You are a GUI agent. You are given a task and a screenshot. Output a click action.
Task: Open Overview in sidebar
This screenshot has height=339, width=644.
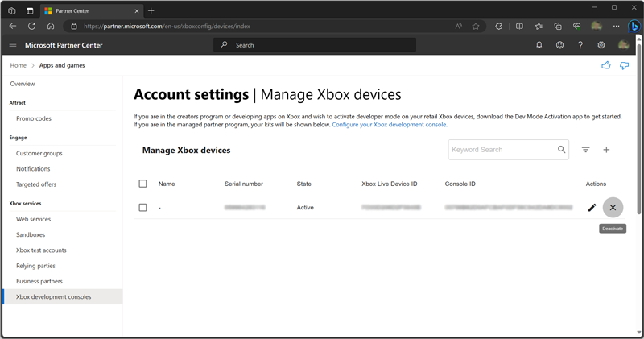click(x=23, y=84)
